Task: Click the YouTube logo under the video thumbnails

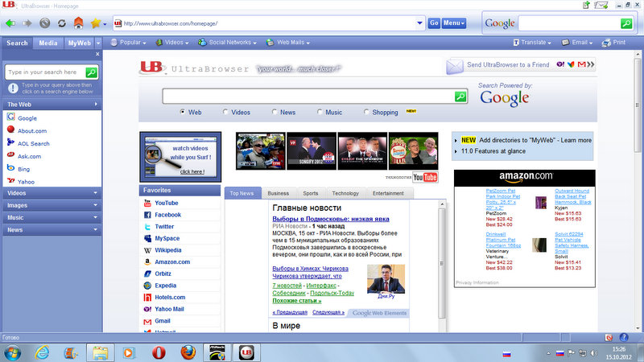Action: tap(425, 177)
